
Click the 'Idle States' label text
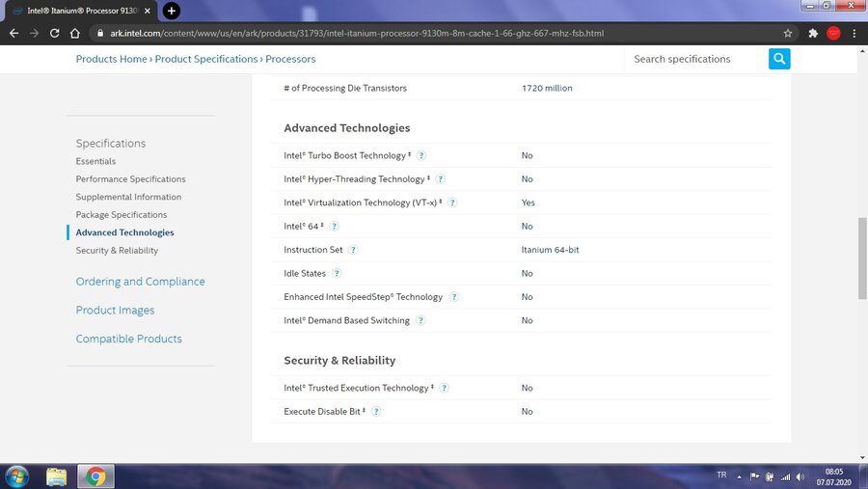(x=305, y=273)
